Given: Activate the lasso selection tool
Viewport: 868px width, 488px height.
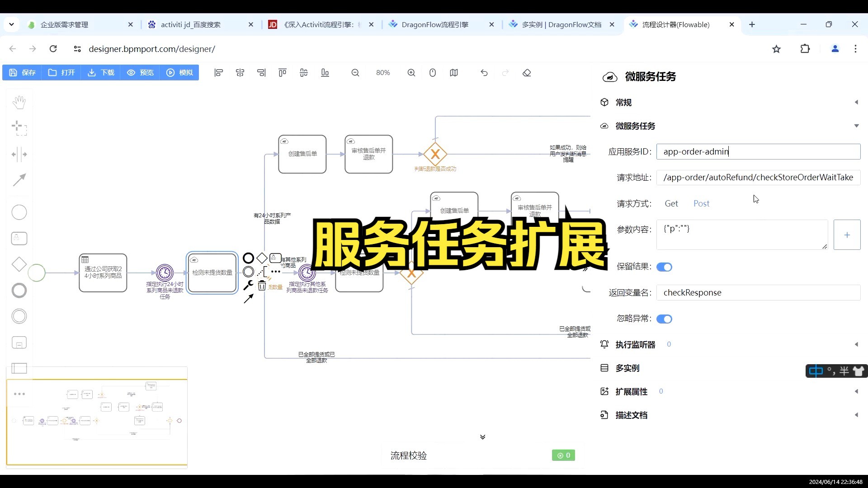Looking at the screenshot, I should pos(19,128).
